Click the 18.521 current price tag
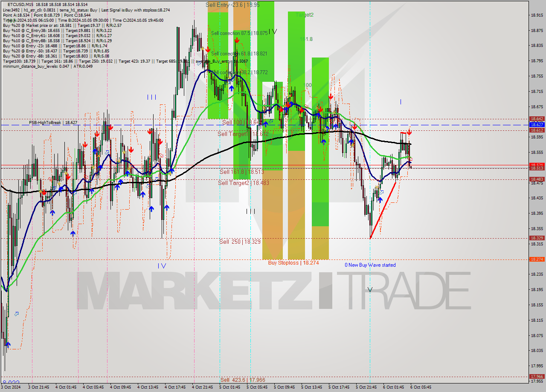The image size is (546, 392). [537, 164]
